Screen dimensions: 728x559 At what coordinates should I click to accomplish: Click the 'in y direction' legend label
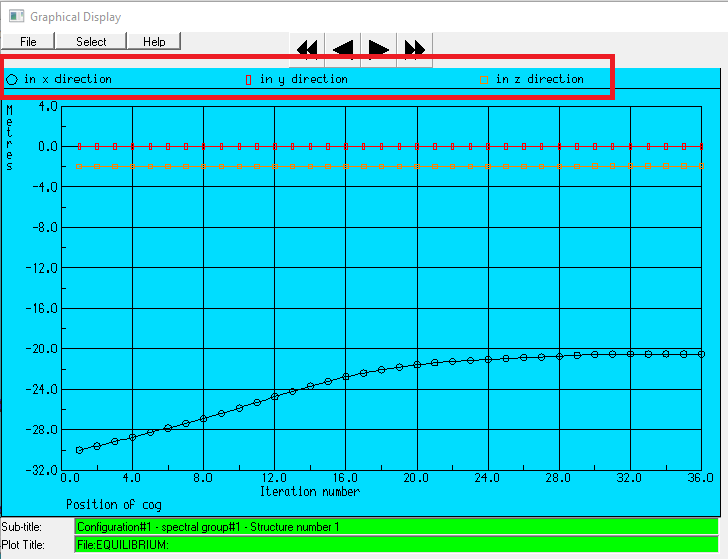[x=304, y=79]
